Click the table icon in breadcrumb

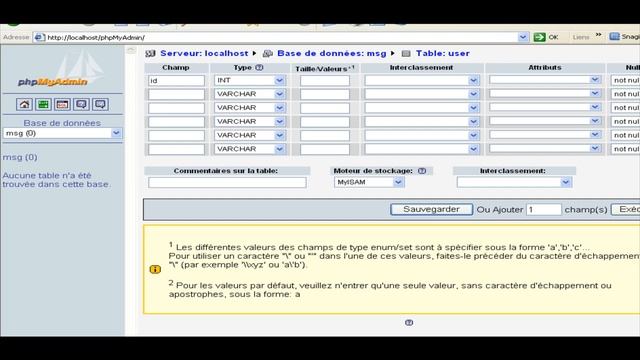click(406, 53)
